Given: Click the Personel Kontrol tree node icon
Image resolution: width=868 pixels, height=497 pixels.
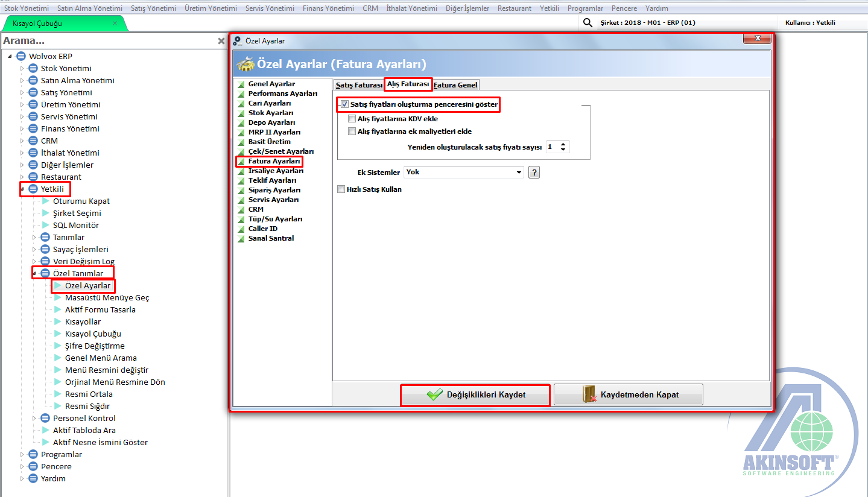Looking at the screenshot, I should pyautogui.click(x=45, y=418).
